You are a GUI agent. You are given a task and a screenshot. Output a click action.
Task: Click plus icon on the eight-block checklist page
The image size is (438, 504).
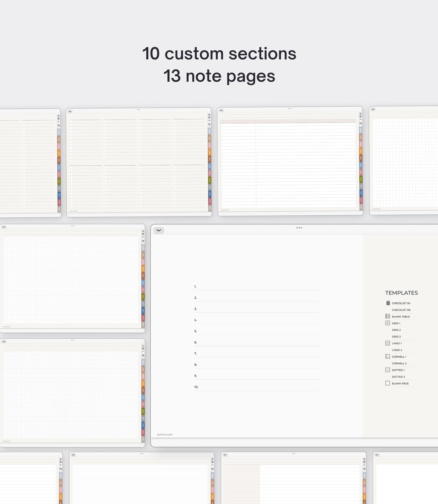pyautogui.click(x=209, y=121)
